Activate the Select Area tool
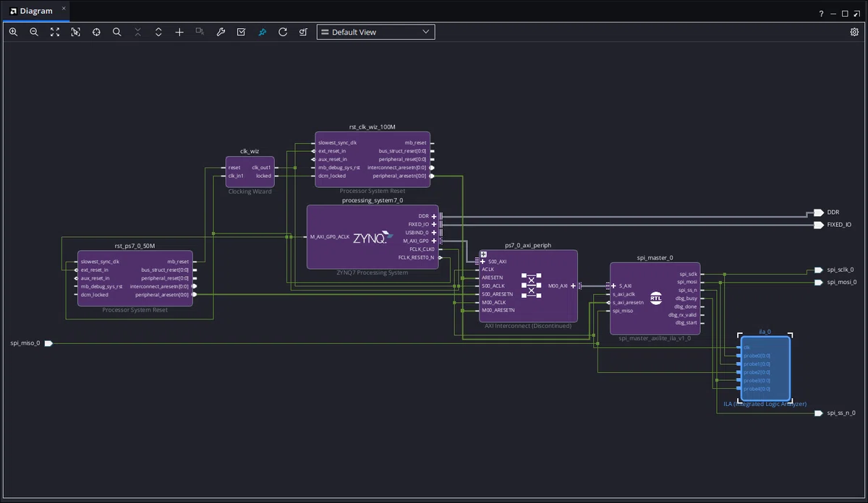Viewport: 868px width, 503px height. (x=75, y=32)
